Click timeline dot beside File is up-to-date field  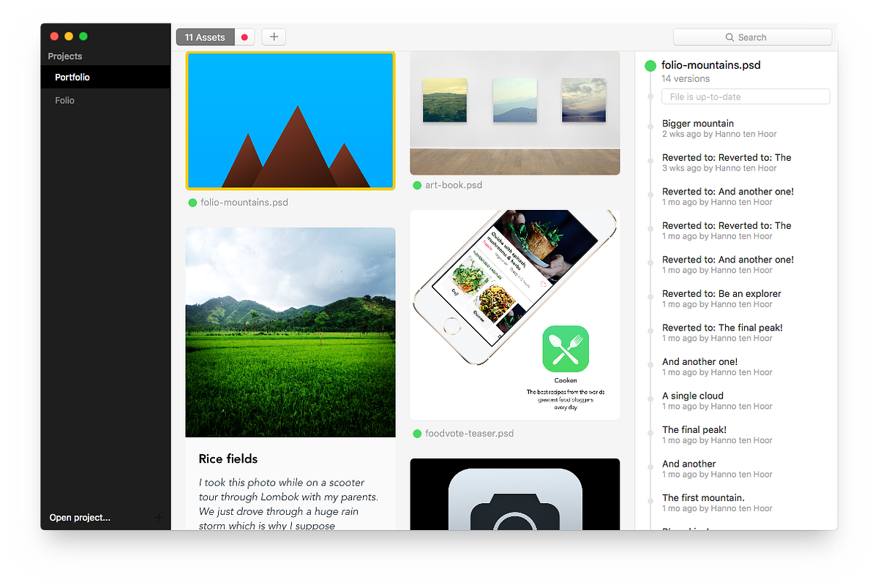coord(650,97)
